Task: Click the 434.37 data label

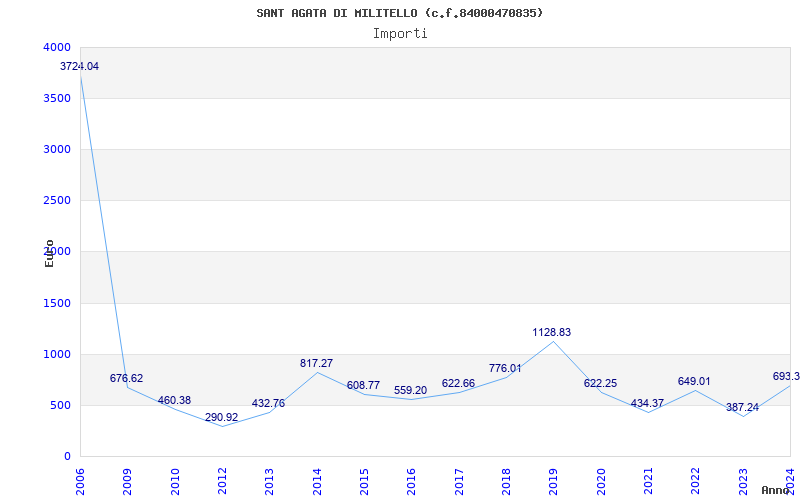Action: click(x=647, y=404)
